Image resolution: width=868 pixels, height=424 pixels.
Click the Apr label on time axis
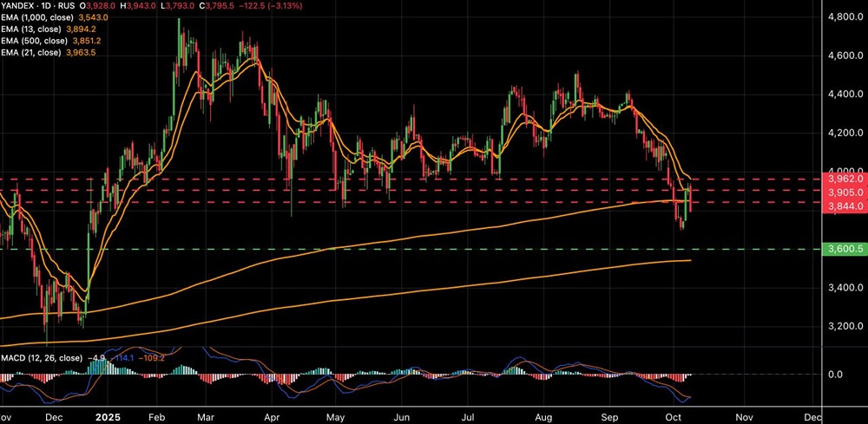(270, 416)
